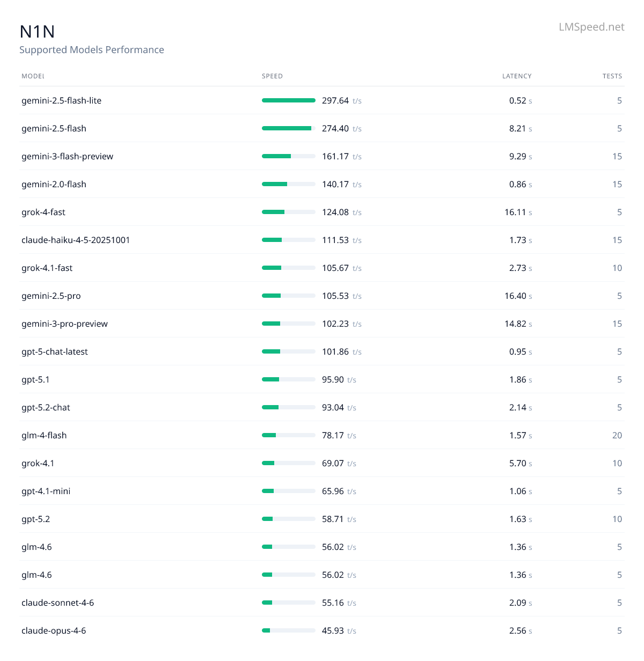Click the gpt-5.2 tests count 10
The height and width of the screenshot is (661, 644).
617,519
